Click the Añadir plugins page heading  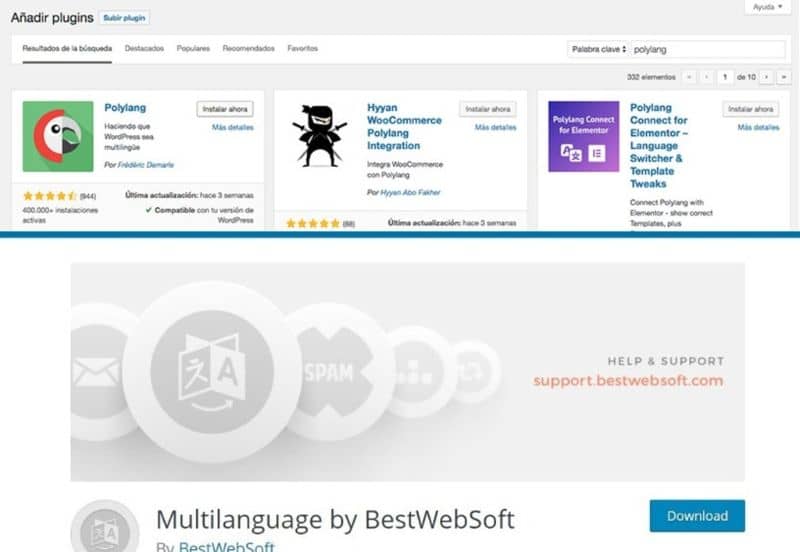(52, 18)
